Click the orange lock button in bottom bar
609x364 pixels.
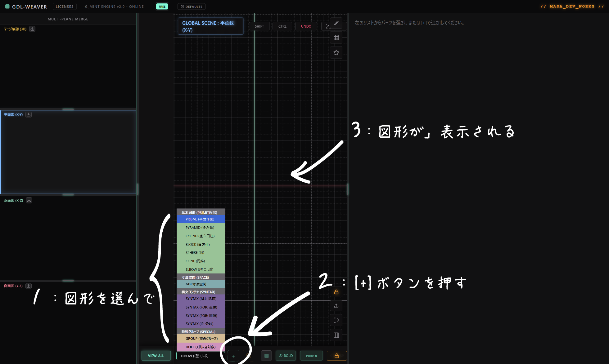click(336, 356)
